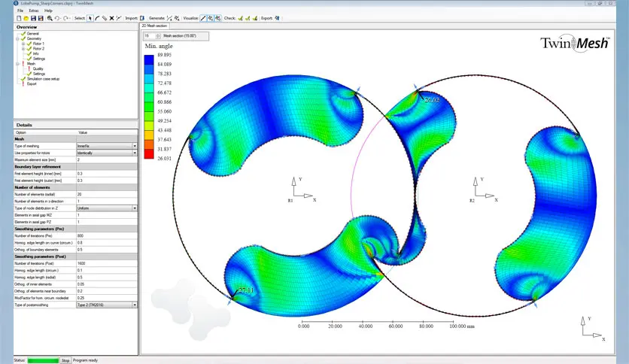Click the TwinMesh app icon in title bar
This screenshot has width=629, height=364.
coord(16,3)
